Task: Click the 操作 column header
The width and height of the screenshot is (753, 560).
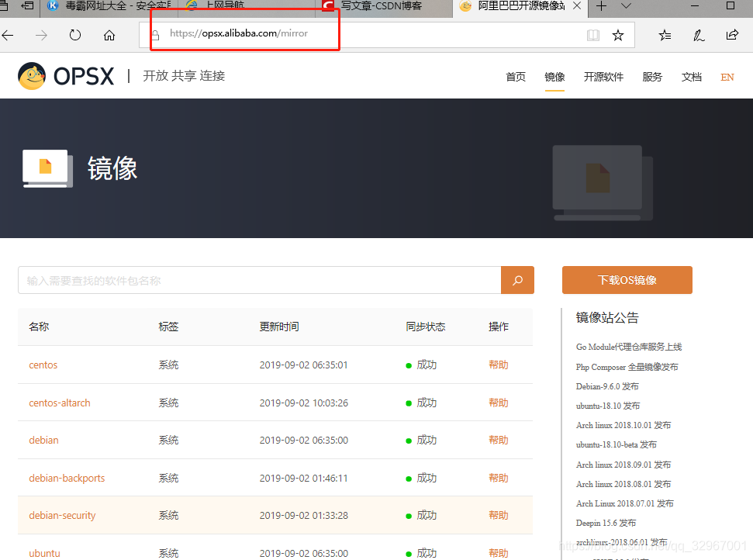Action: [499, 327]
